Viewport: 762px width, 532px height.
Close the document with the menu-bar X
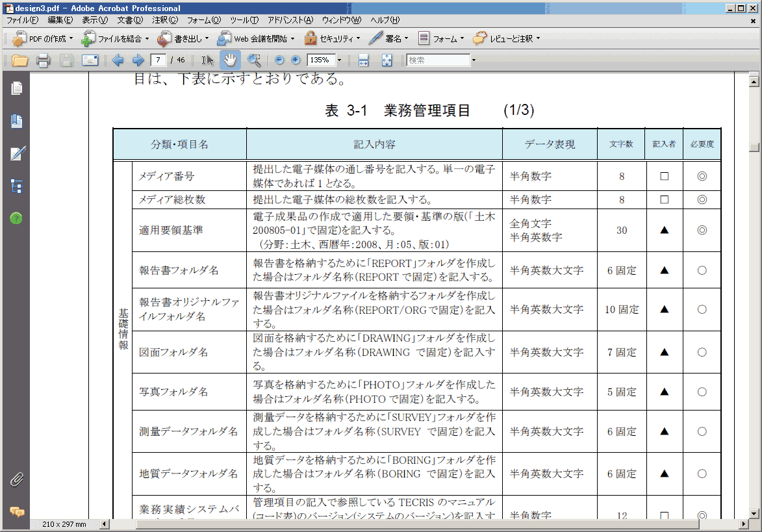click(754, 21)
